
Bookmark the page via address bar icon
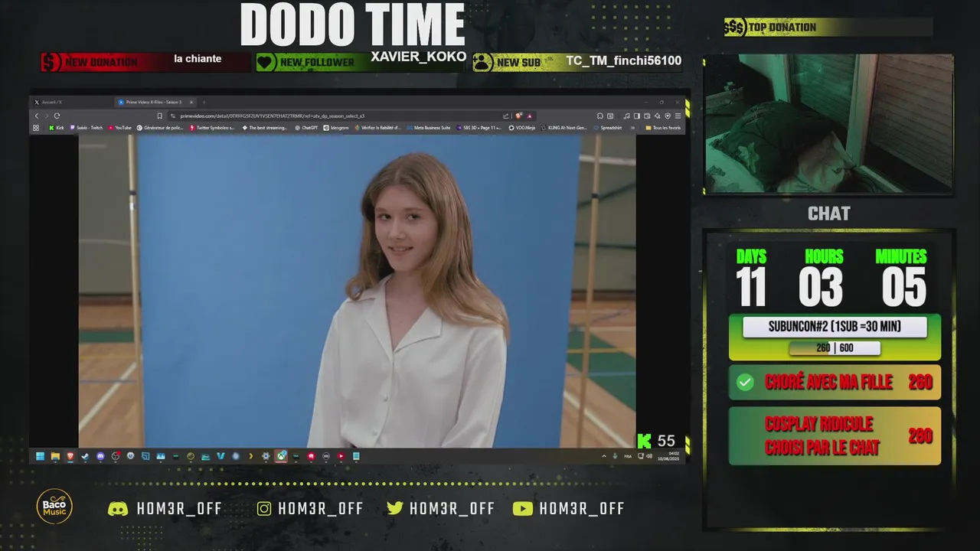click(x=160, y=116)
